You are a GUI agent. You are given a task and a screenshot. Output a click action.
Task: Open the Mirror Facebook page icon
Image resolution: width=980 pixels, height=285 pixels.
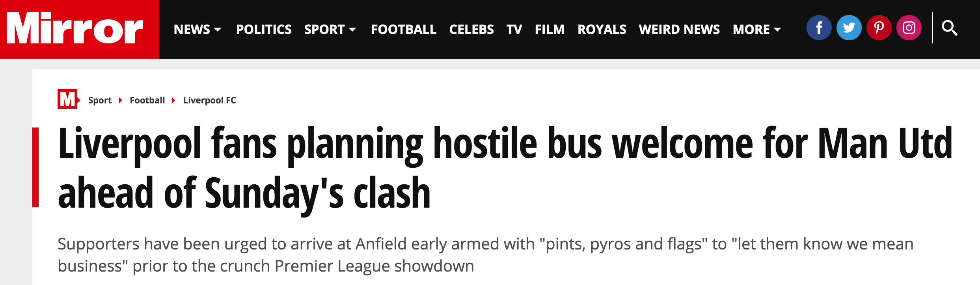point(819,28)
